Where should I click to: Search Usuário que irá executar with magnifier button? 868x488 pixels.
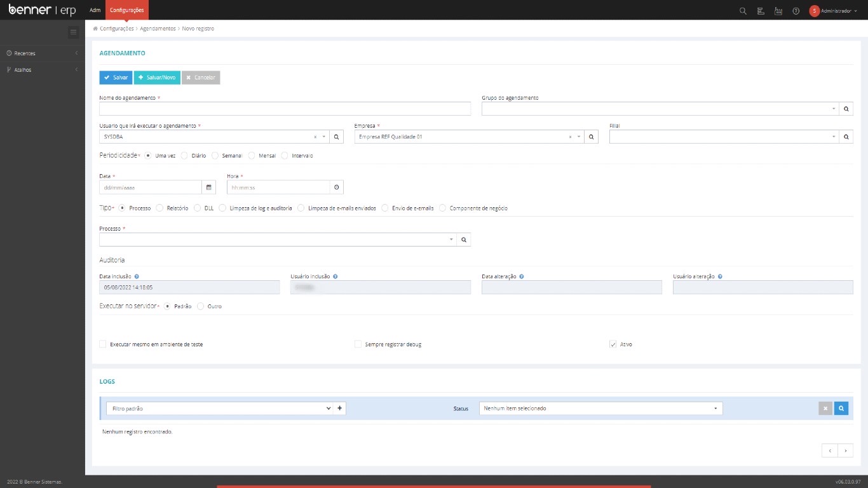337,137
